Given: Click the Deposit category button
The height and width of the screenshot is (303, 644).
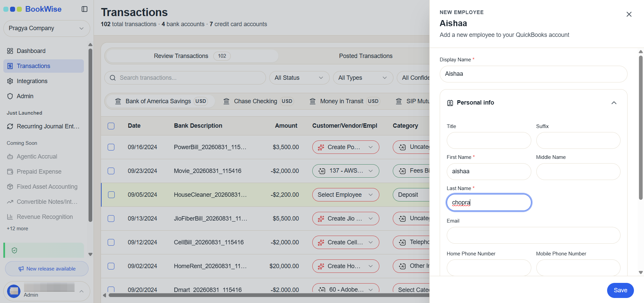Looking at the screenshot, I should click(411, 195).
